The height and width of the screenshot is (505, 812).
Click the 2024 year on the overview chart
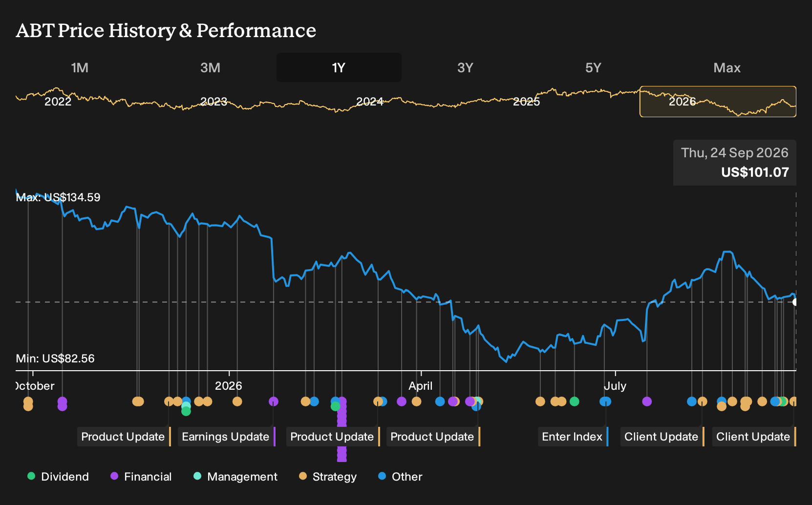click(370, 102)
